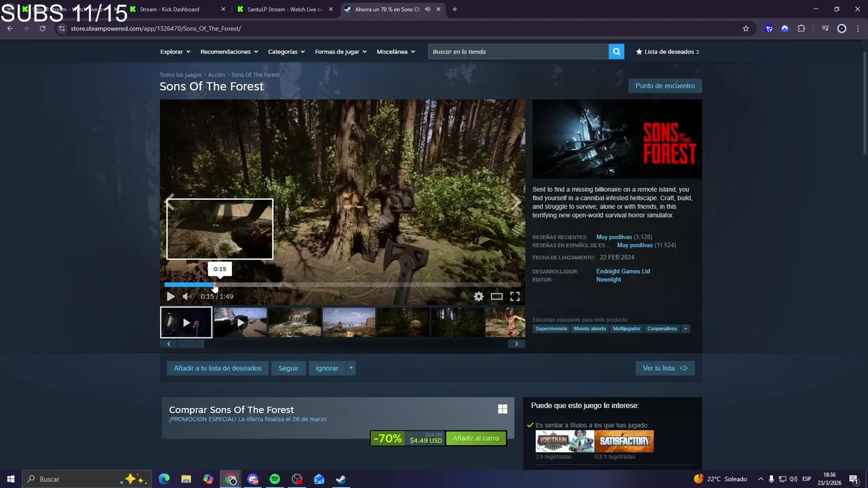
Task: Open Voidtrain similar game thumbnail
Action: pyautogui.click(x=564, y=441)
